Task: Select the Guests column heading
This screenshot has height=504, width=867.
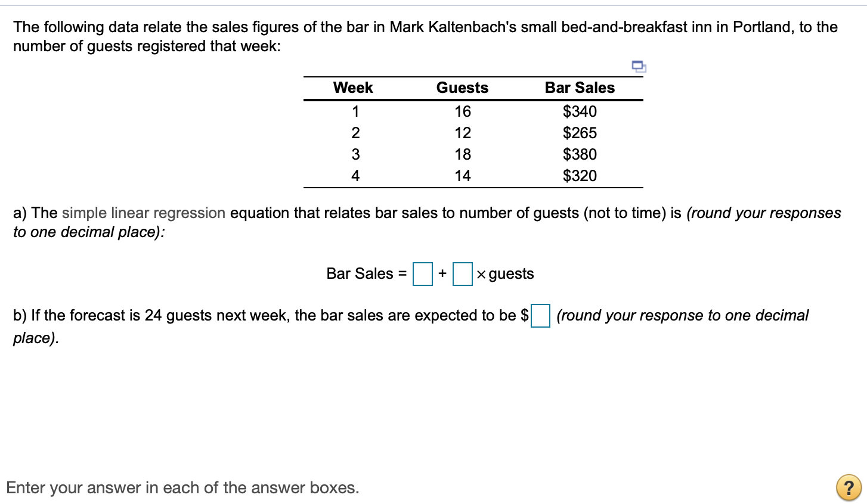Action: 462,88
